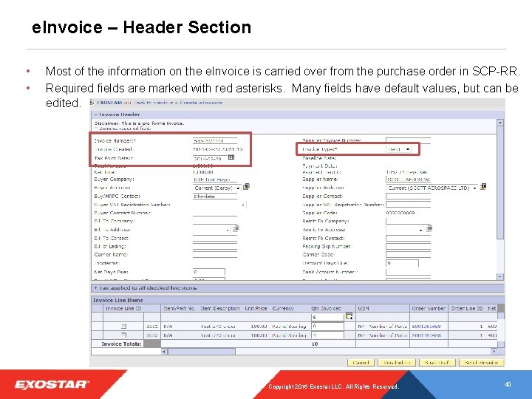This screenshot has width=532, height=399.
Task: Click the Carrier Name input field
Action: tap(215, 254)
